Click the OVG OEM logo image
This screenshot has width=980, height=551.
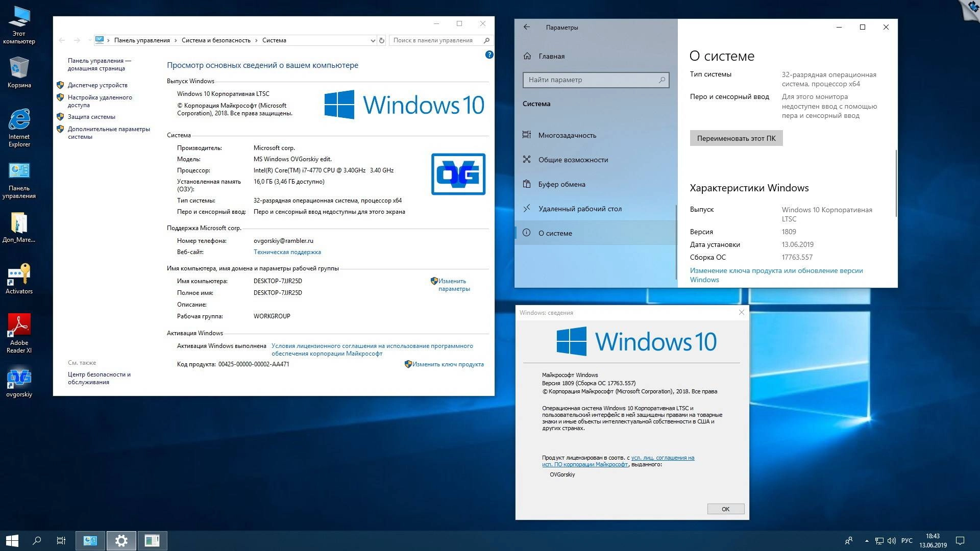pos(458,174)
